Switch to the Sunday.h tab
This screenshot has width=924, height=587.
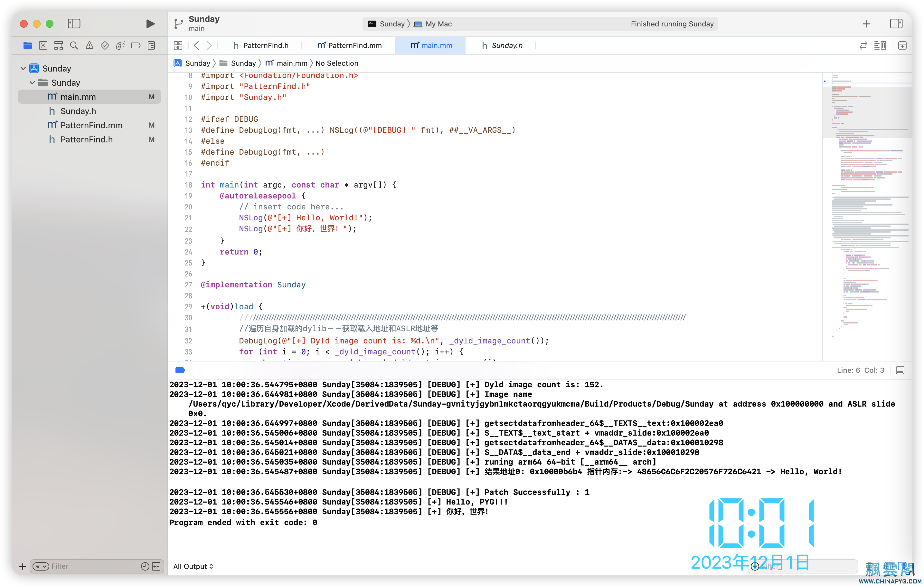(502, 45)
